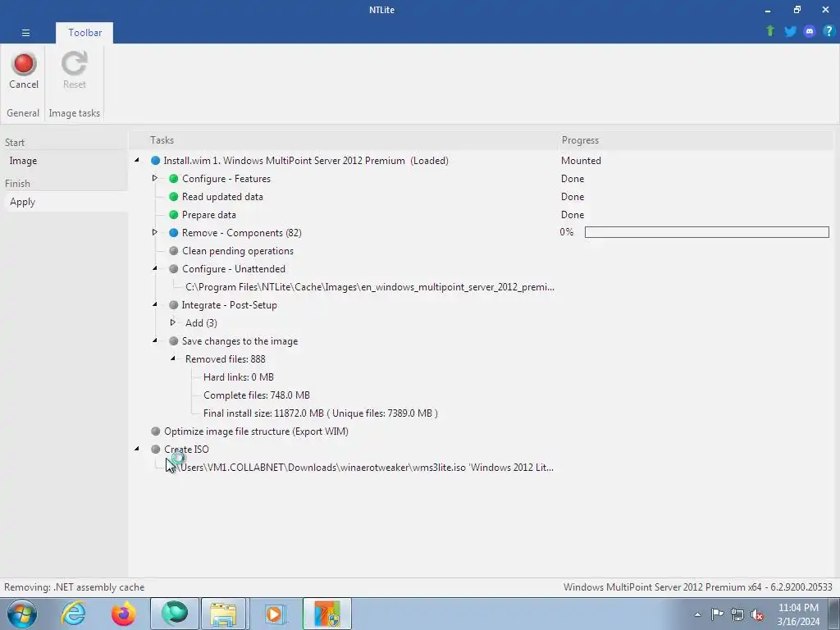Click the red Cancel button
This screenshot has height=630, width=840.
click(24, 71)
